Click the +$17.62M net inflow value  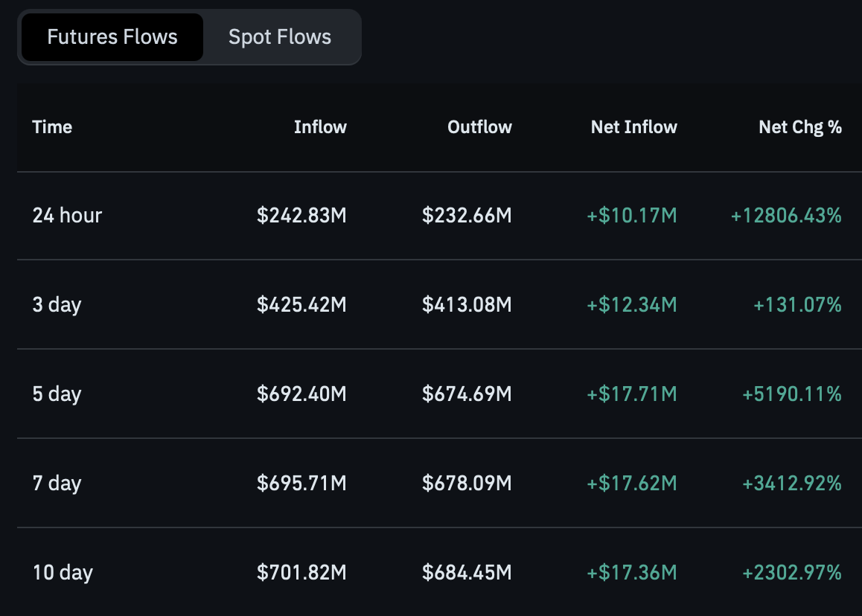click(632, 484)
